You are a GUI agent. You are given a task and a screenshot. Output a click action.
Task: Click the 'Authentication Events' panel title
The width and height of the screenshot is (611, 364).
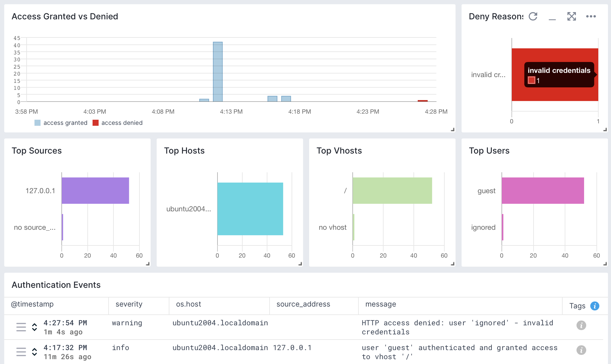[x=56, y=285]
